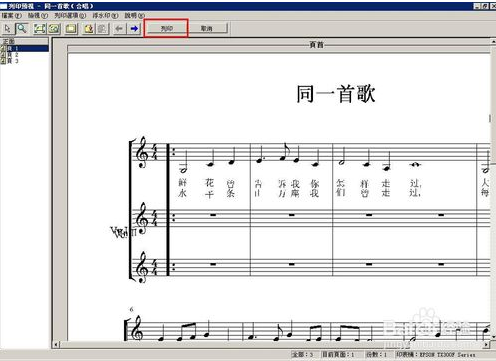Image resolution: width=496 pixels, height=361 pixels.
Task: Toggle the checkbox for 頁 2
Action: click(3, 55)
